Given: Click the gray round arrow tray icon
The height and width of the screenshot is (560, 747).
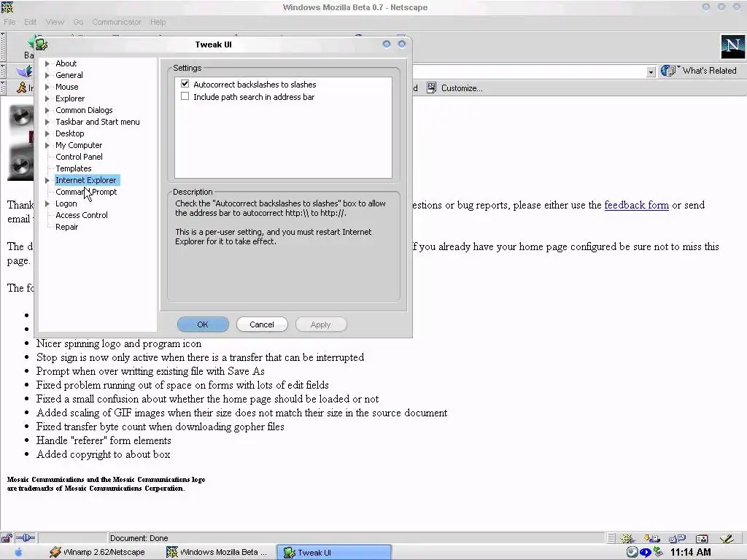Looking at the screenshot, I should click(x=632, y=552).
